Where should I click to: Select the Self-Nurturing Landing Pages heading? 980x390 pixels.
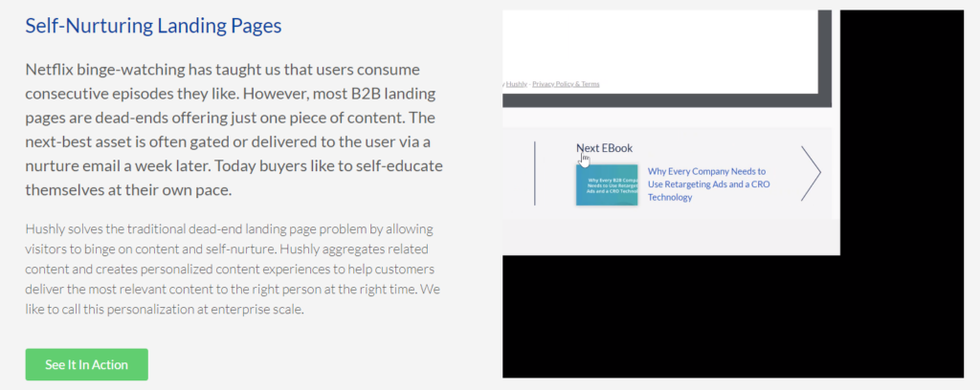click(x=153, y=26)
